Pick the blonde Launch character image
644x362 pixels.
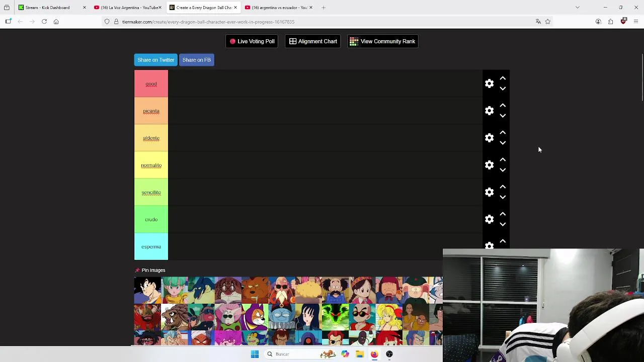(x=389, y=317)
